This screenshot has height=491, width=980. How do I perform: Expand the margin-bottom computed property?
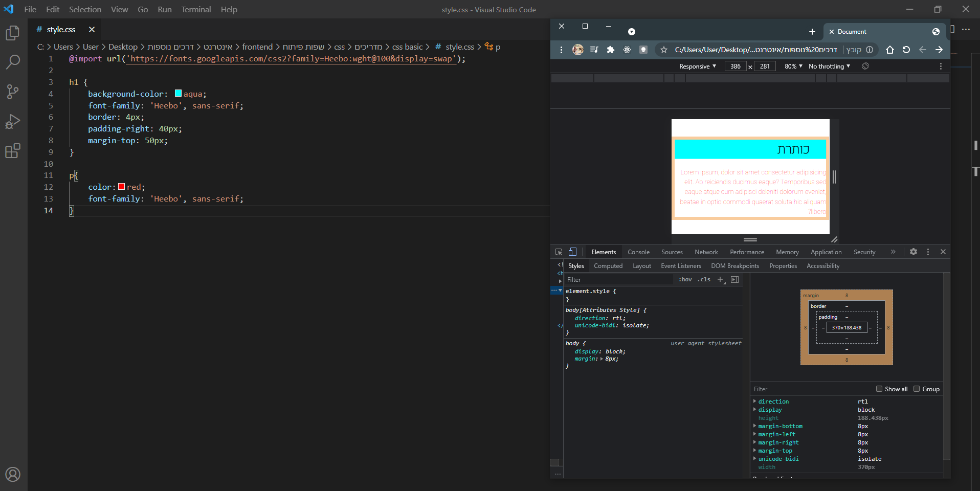point(755,426)
